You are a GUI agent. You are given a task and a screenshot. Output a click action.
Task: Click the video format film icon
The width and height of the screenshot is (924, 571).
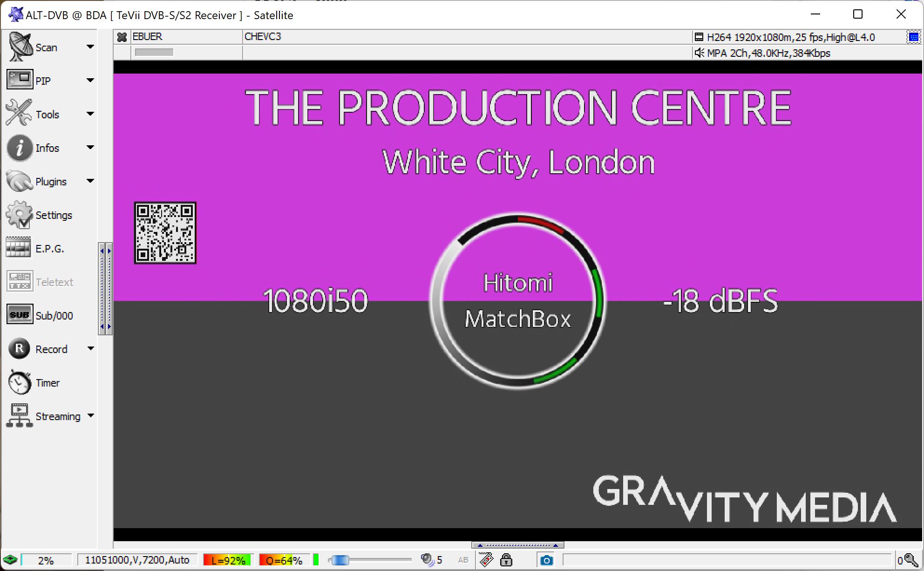[x=699, y=37]
